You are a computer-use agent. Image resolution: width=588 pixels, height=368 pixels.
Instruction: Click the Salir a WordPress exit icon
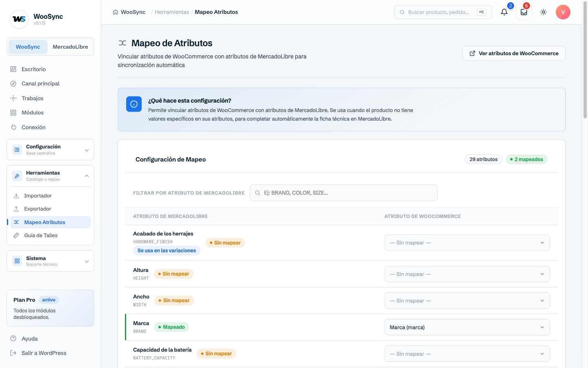tap(13, 353)
